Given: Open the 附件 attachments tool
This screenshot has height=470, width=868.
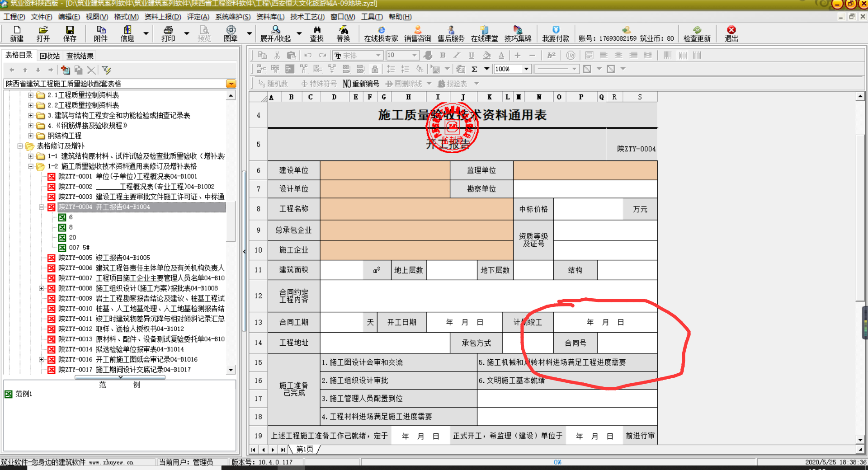Looking at the screenshot, I should (x=101, y=33).
